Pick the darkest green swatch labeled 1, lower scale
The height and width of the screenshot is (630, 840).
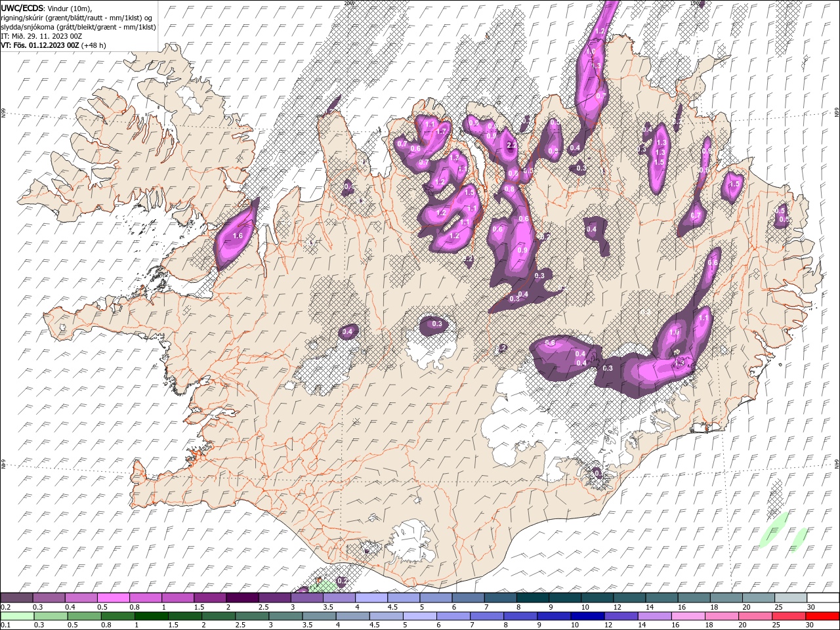pos(151,616)
